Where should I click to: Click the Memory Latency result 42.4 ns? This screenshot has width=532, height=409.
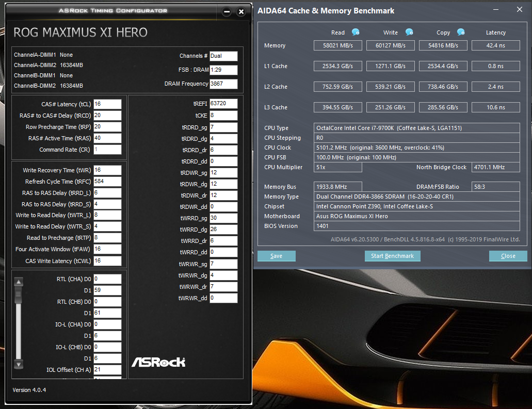click(496, 45)
